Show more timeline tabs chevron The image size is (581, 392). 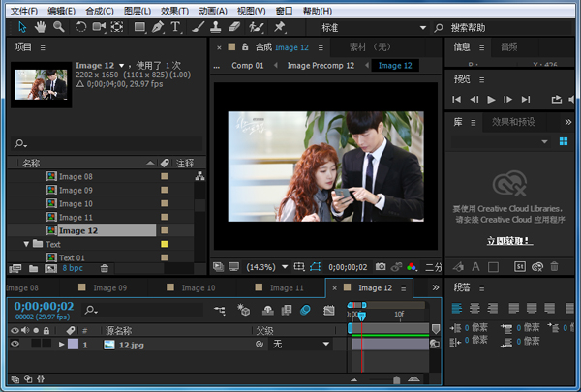point(436,287)
